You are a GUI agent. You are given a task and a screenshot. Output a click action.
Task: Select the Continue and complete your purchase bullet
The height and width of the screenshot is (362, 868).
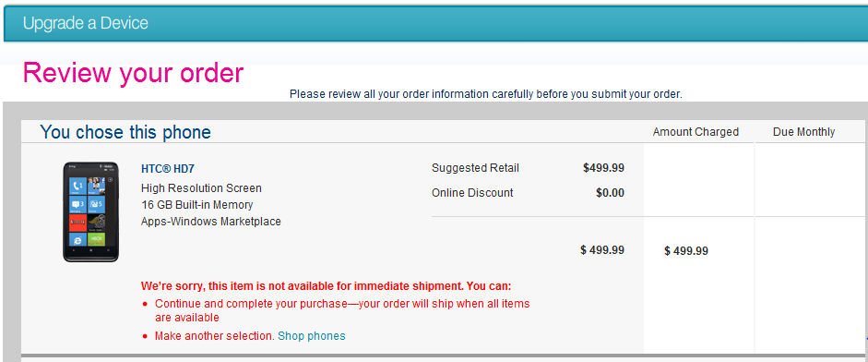tap(342, 310)
